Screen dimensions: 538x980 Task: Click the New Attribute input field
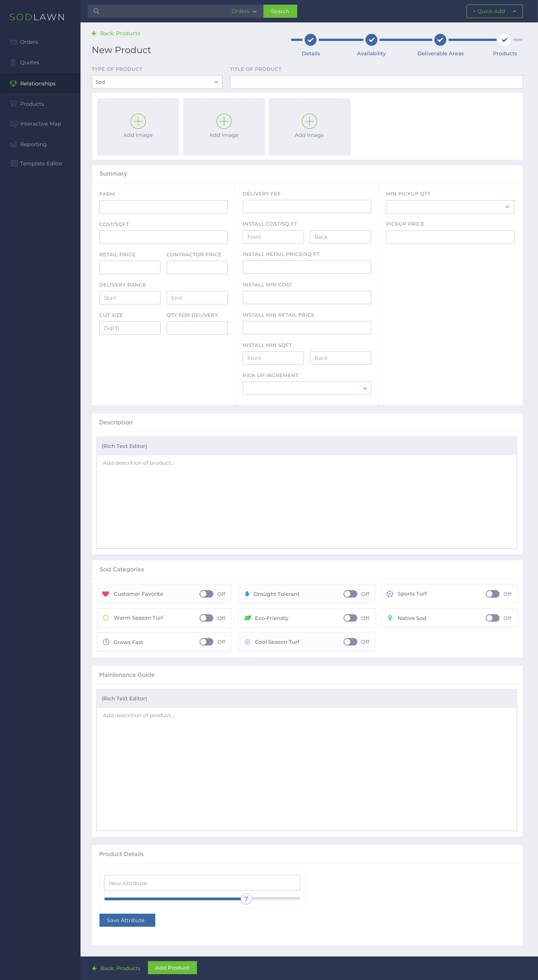[202, 883]
